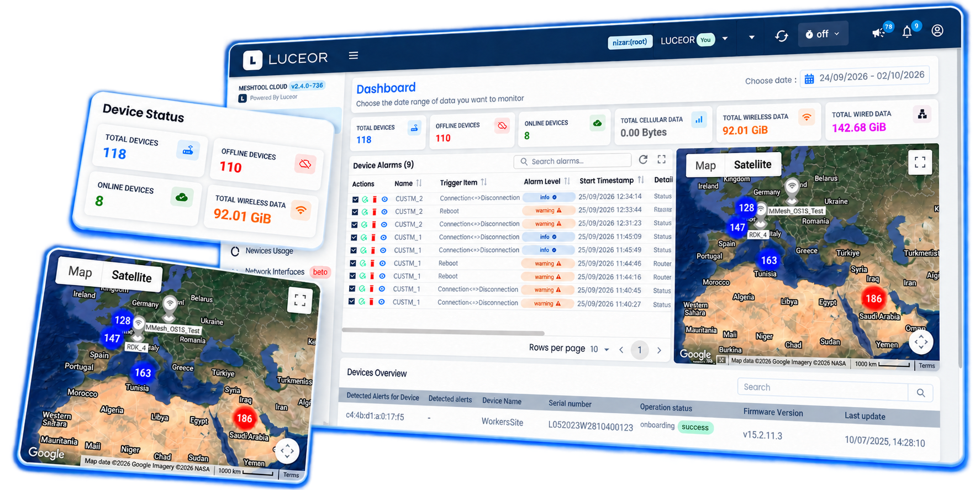
Task: Sort alarms by the Name column
Action: pos(419,183)
